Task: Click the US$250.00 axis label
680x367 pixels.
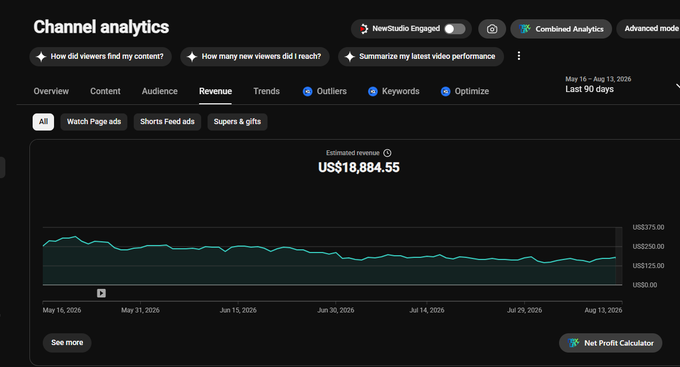Action: click(648, 246)
